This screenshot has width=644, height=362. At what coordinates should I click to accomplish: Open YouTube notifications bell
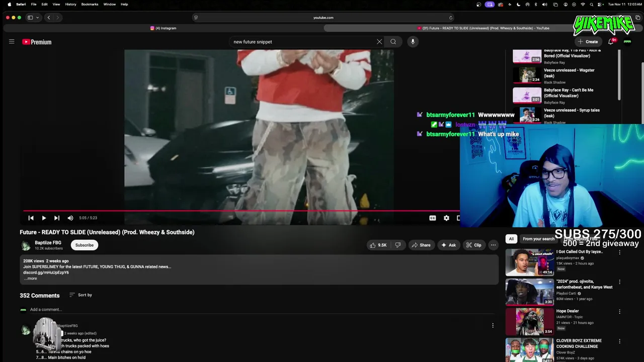611,42
